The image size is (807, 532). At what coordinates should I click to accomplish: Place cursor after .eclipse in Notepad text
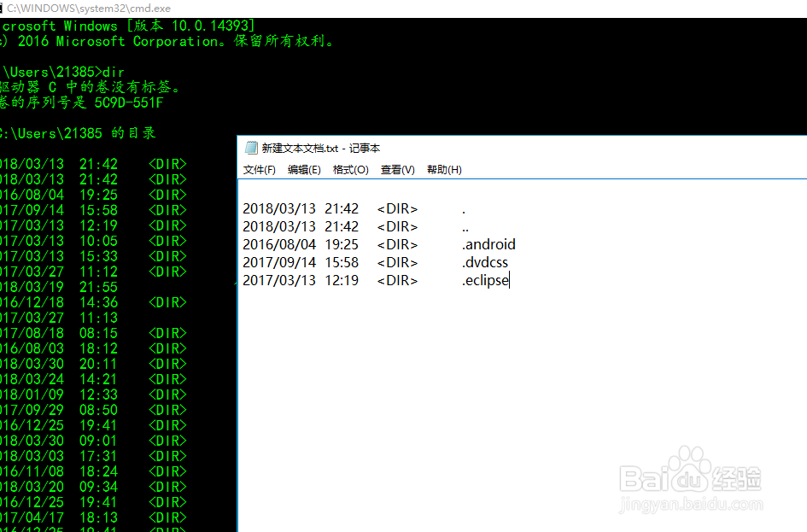(x=510, y=280)
